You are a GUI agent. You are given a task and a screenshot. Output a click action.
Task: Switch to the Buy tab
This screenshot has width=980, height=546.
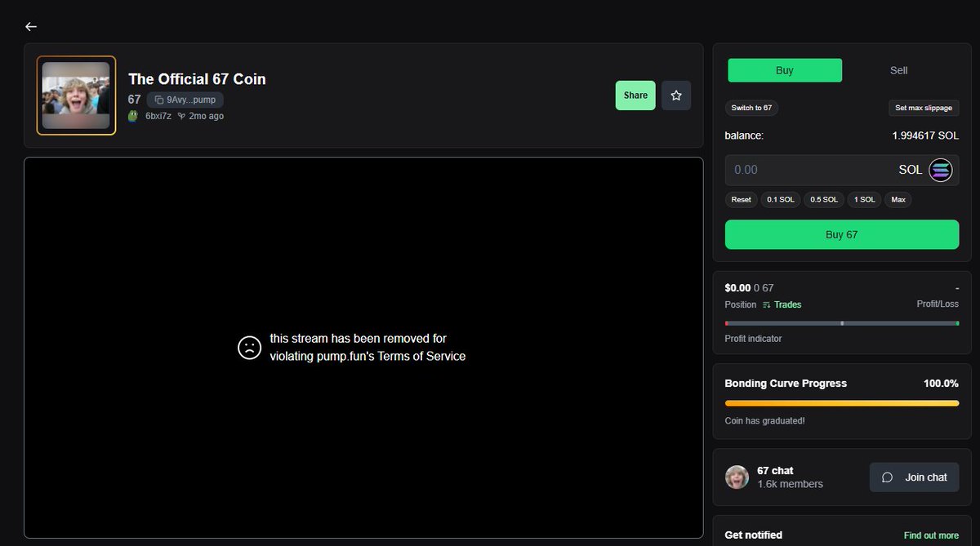pos(785,70)
